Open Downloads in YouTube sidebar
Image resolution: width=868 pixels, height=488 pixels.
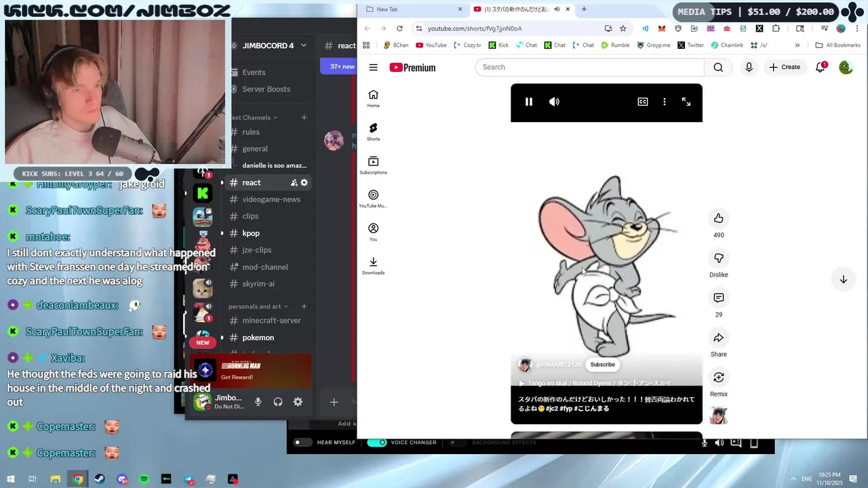pyautogui.click(x=373, y=266)
